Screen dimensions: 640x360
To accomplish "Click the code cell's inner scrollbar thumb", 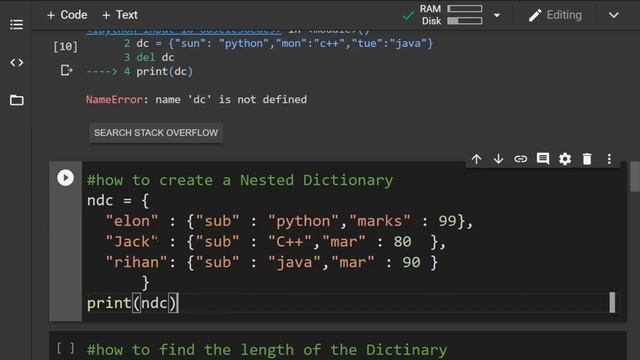I will (x=612, y=302).
